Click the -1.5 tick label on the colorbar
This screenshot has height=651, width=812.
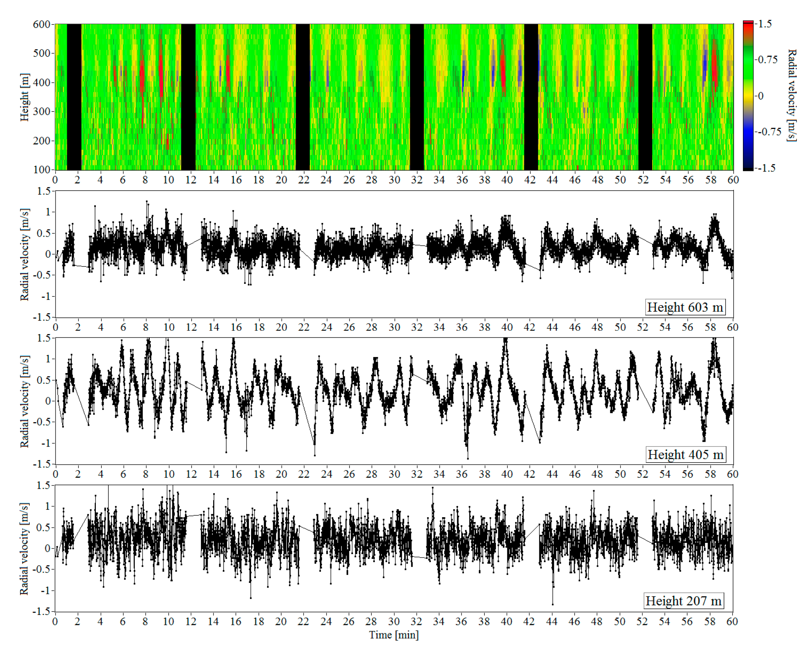[x=766, y=168]
